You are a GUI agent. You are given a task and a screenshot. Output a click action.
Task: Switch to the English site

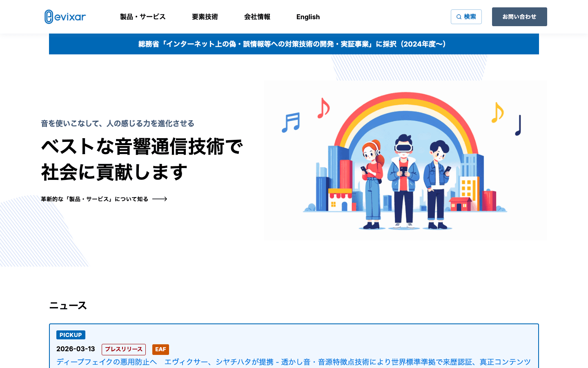click(x=308, y=17)
